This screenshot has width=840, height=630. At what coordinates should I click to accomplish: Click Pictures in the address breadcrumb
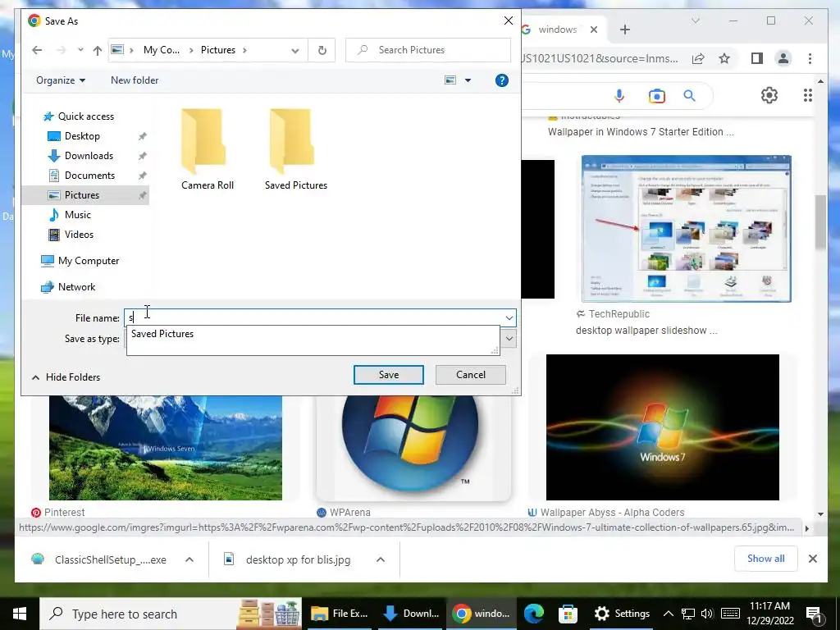click(218, 50)
